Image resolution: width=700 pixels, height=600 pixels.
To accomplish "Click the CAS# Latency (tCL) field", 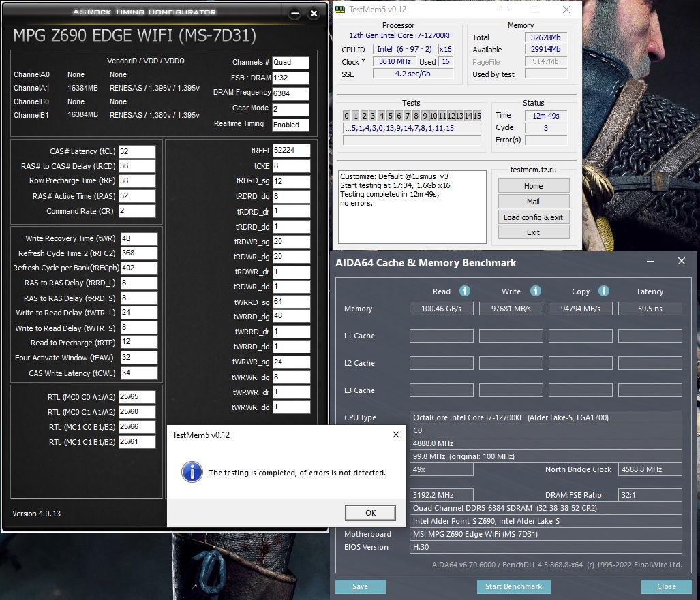I will coord(137,151).
